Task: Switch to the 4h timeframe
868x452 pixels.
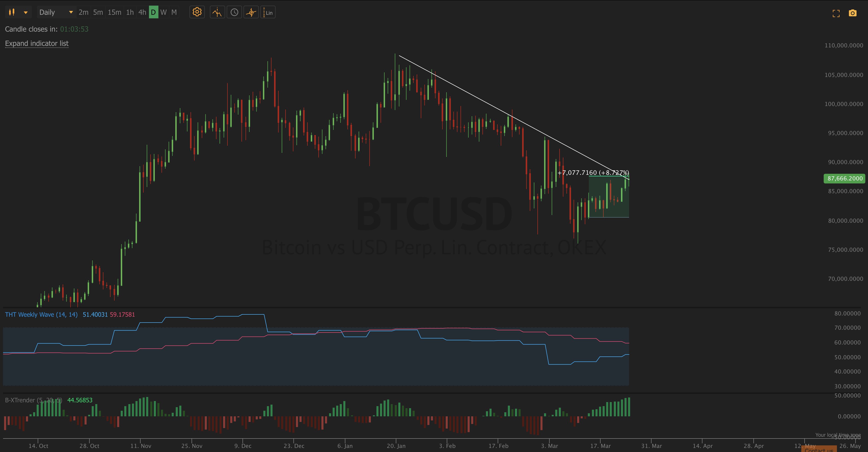Action: (x=142, y=12)
